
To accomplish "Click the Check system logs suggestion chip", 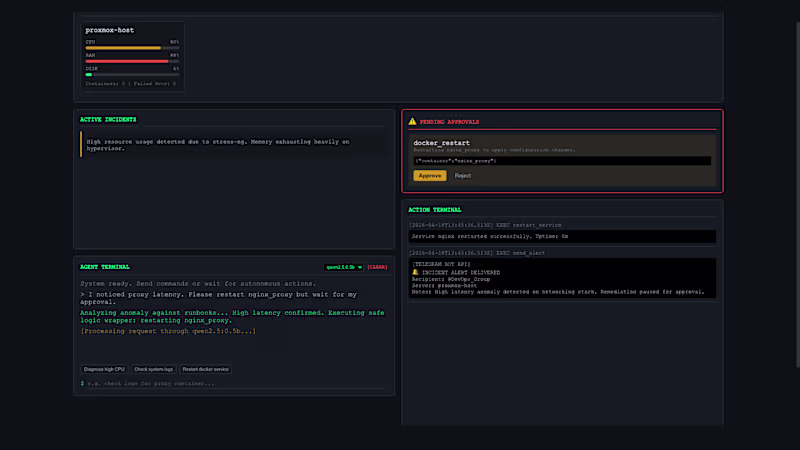I will pos(154,369).
